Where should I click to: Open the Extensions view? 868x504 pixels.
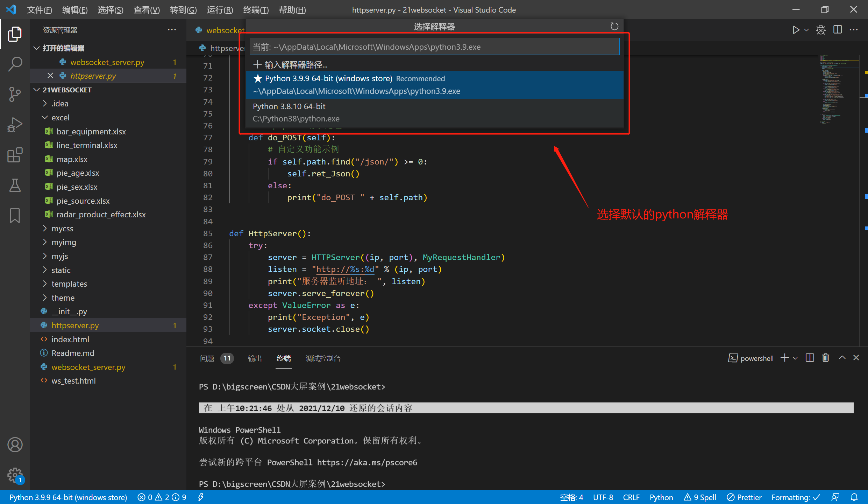[15, 155]
